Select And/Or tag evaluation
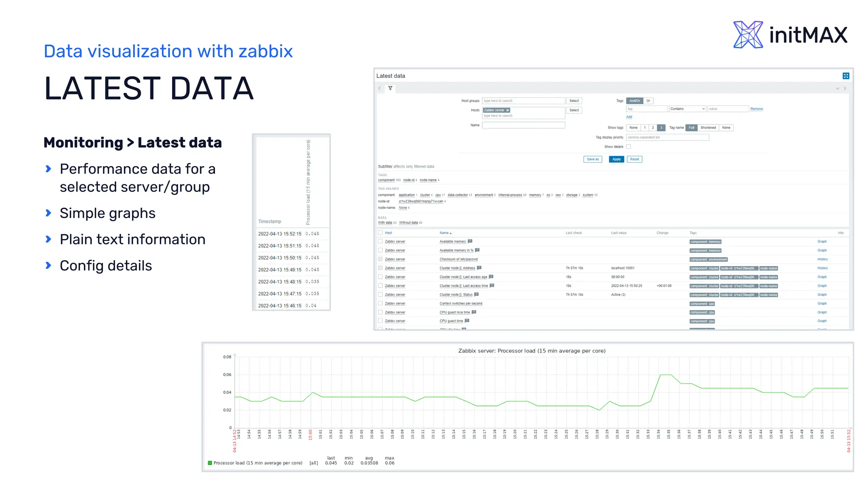Viewport: 868px width, 488px height. (x=634, y=101)
